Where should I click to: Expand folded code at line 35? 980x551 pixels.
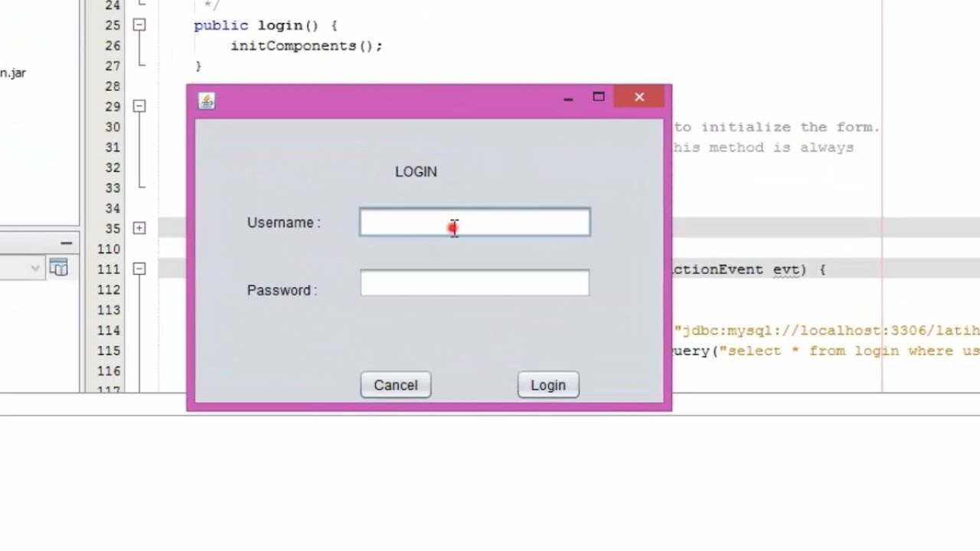139,228
